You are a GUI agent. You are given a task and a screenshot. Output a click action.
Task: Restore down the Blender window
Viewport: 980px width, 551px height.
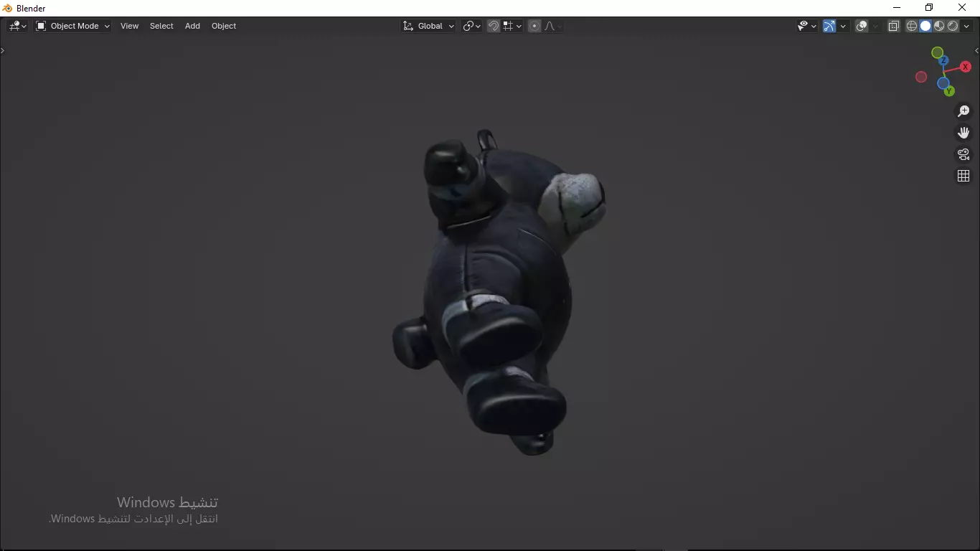(x=929, y=8)
